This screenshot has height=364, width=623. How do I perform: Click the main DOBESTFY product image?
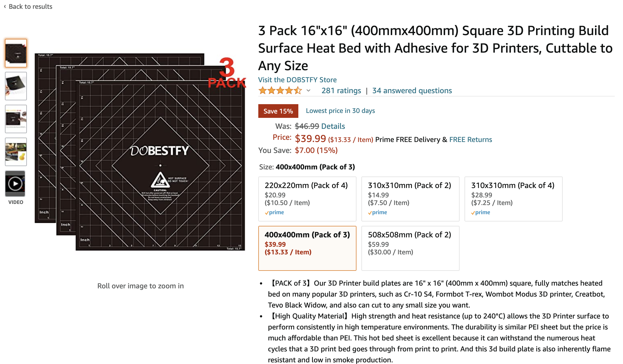pos(140,152)
